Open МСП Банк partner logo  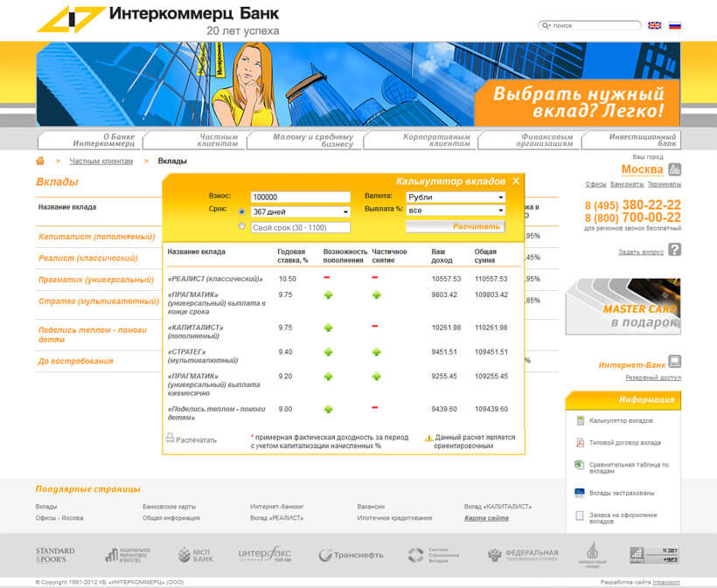(195, 555)
